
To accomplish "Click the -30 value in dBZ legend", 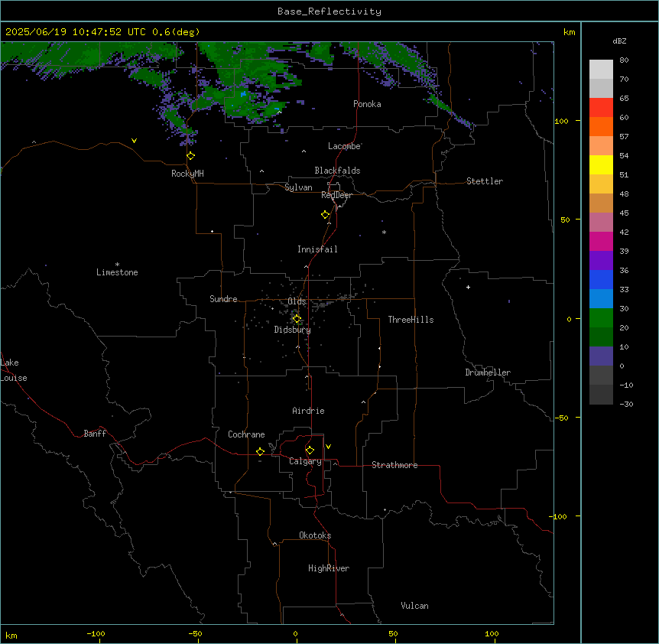I will click(626, 404).
